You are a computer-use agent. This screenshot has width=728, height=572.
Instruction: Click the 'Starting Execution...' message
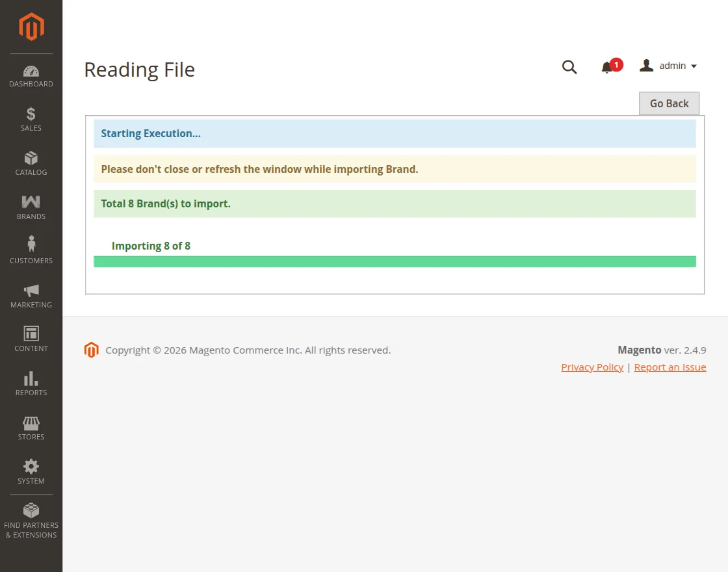(x=395, y=134)
